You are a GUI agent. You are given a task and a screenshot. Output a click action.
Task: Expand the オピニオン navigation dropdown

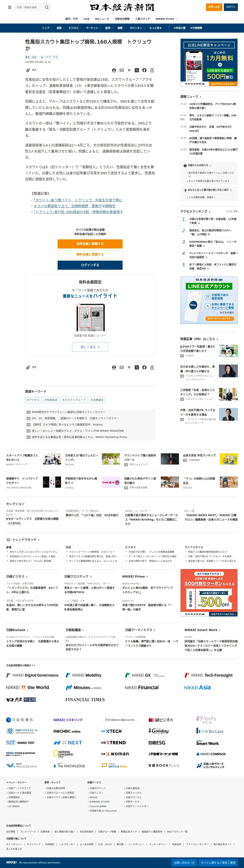(x=137, y=28)
